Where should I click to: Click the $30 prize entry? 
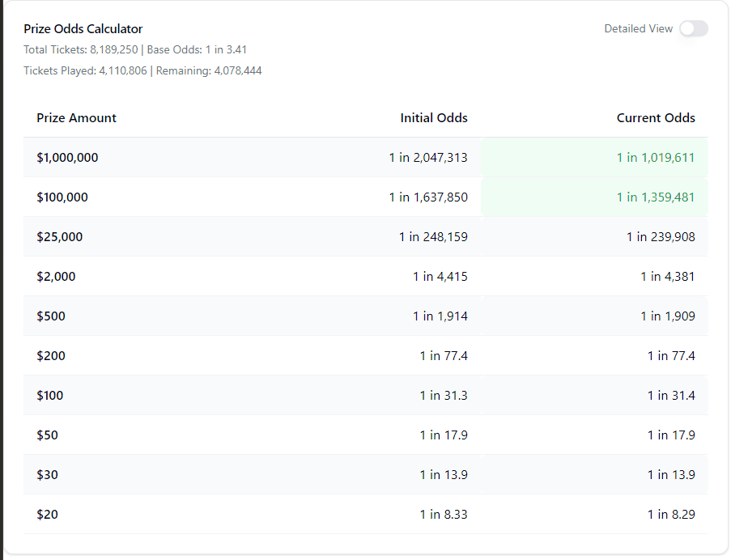[47, 474]
